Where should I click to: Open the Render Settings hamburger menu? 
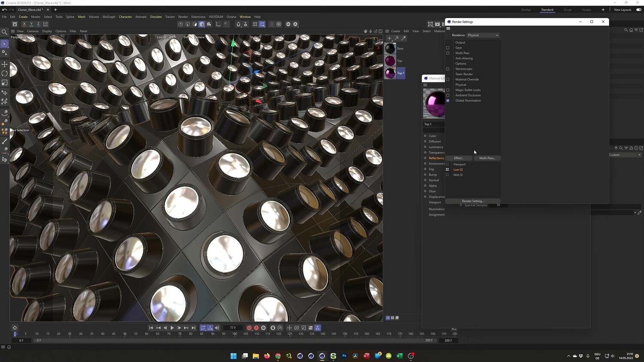point(448,29)
